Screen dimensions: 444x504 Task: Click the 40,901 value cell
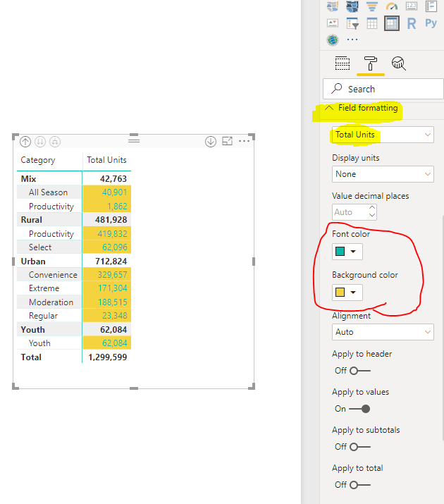106,192
